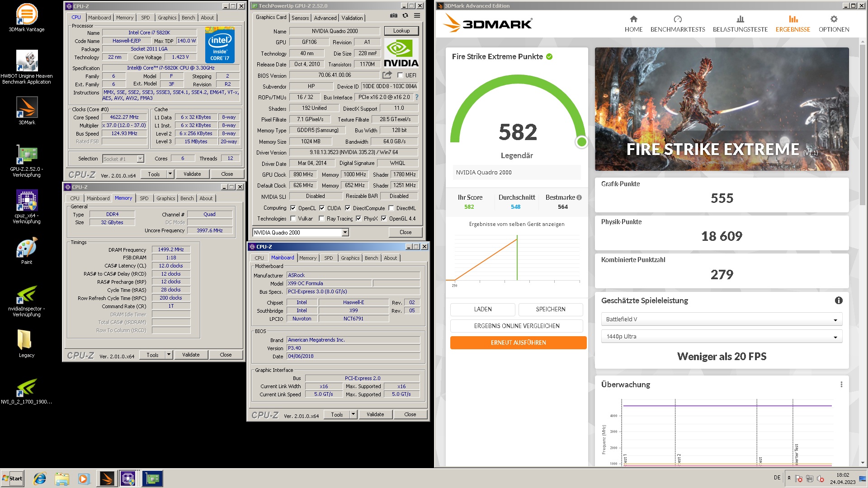The width and height of the screenshot is (868, 488).
Task: Open 3DMark BELASTUNGSTESTE section
Action: pyautogui.click(x=740, y=24)
